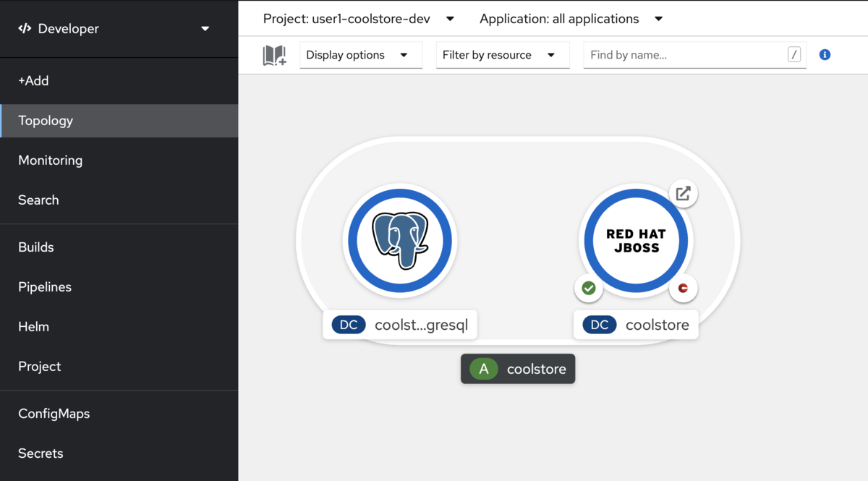The height and width of the screenshot is (481, 868).
Task: Go to the Project page
Action: [x=119, y=367]
